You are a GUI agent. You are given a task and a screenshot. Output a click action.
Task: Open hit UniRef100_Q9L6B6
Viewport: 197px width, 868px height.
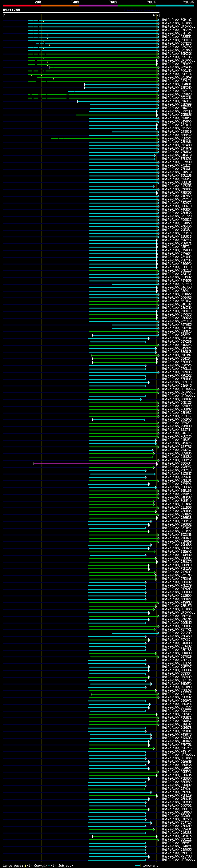coord(177,545)
